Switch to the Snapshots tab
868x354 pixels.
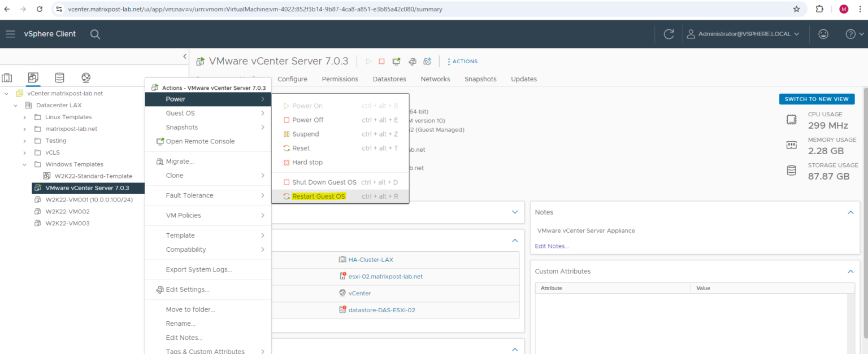tap(480, 79)
